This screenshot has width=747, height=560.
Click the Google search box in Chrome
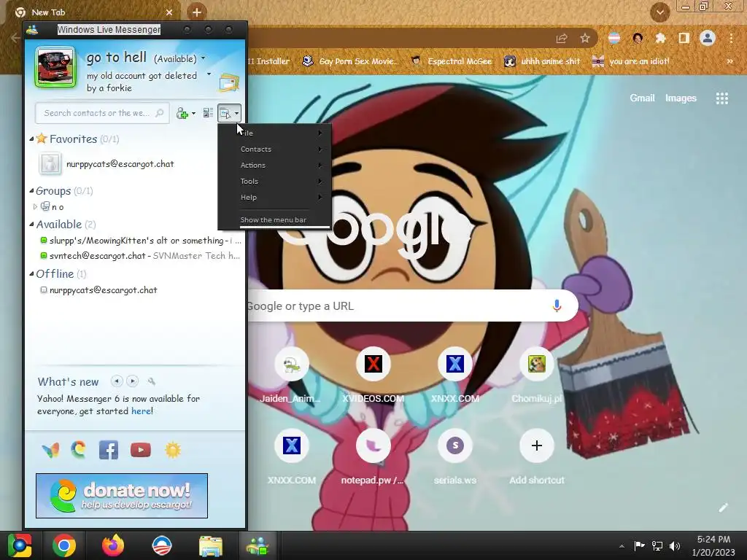coord(413,306)
